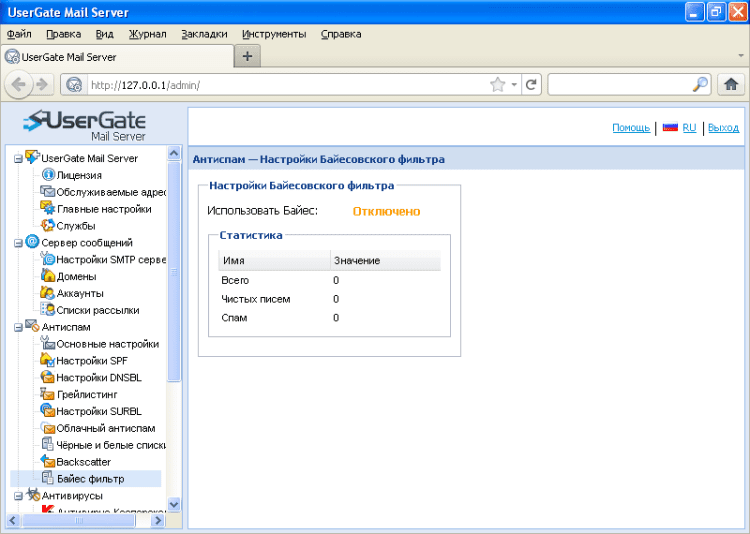Click the Лицензия info icon
The width and height of the screenshot is (750, 534).
tap(48, 175)
